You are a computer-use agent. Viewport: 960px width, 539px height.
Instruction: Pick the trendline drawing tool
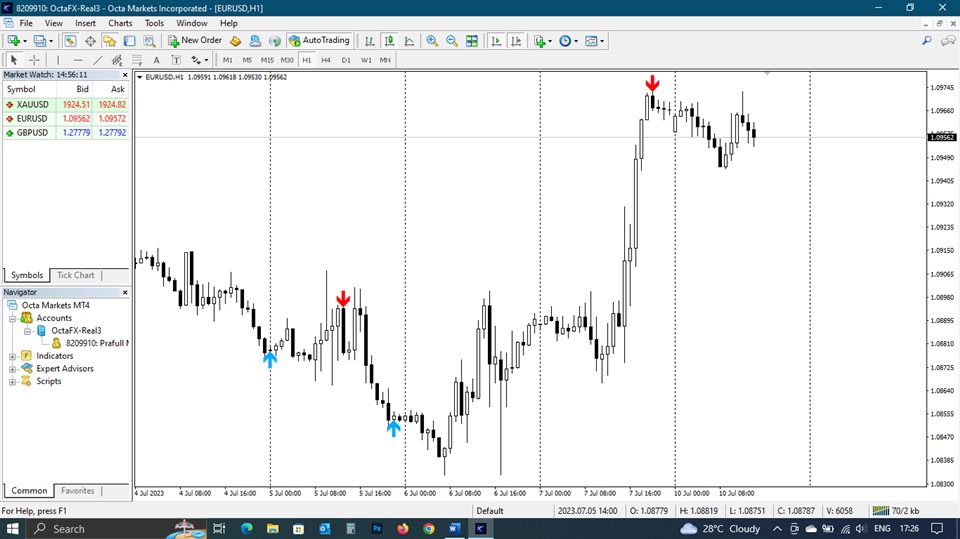(x=98, y=60)
